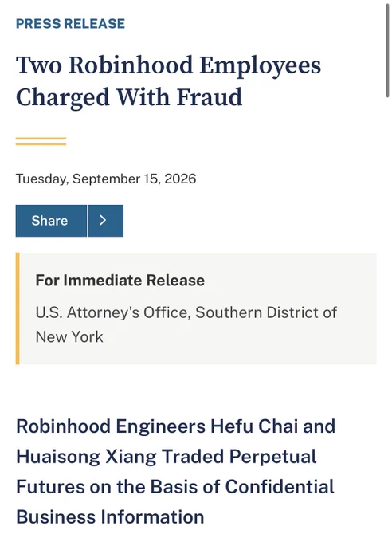Click the word Employees in the headline
Image resolution: width=392 pixels, height=542 pixels.
click(x=261, y=66)
